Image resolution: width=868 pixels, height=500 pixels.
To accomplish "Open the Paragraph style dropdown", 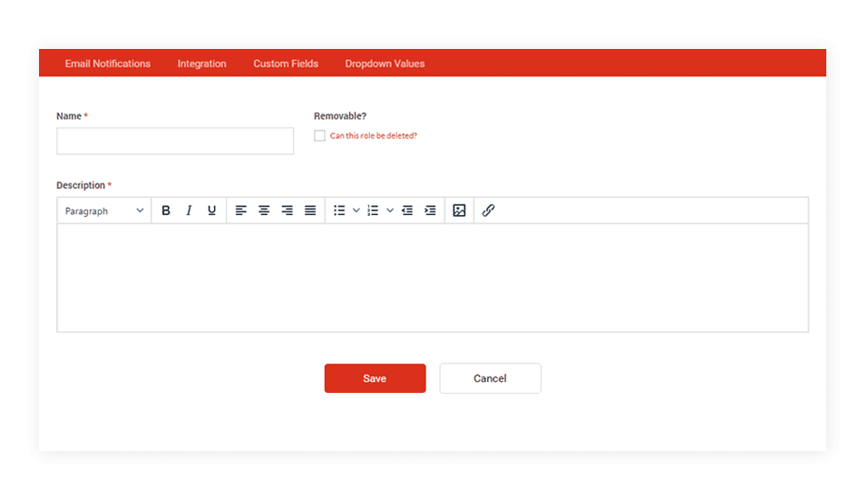I will click(x=104, y=211).
